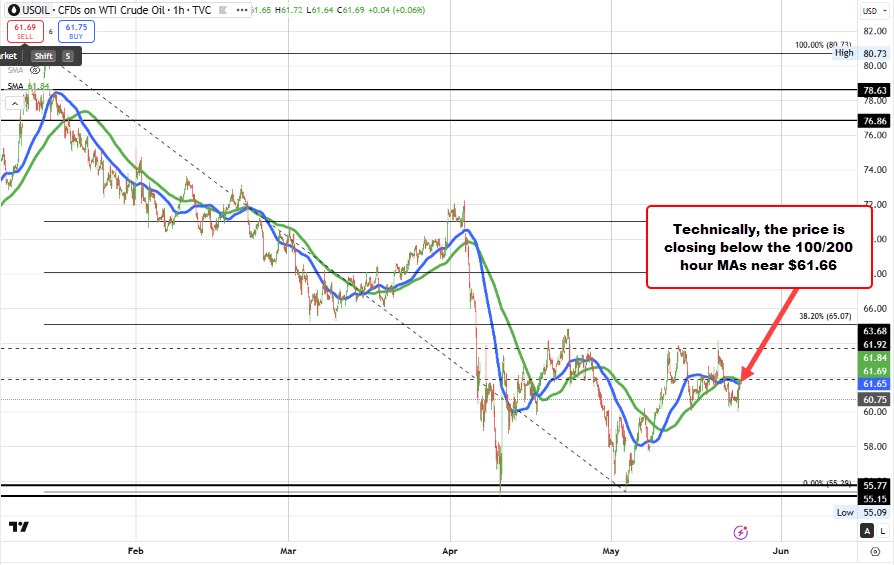894x565 pixels.
Task: Click the 78.63 price label on axis
Action: point(874,90)
